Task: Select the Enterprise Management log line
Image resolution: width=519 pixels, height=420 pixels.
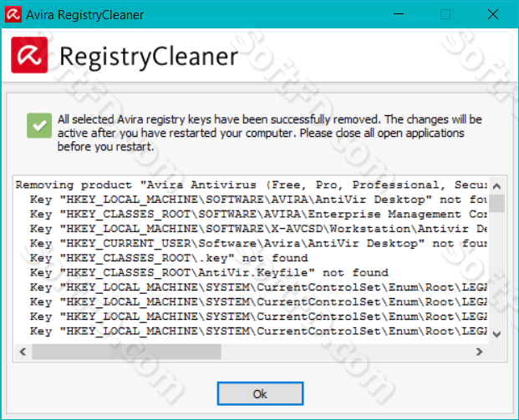Action: [x=258, y=214]
